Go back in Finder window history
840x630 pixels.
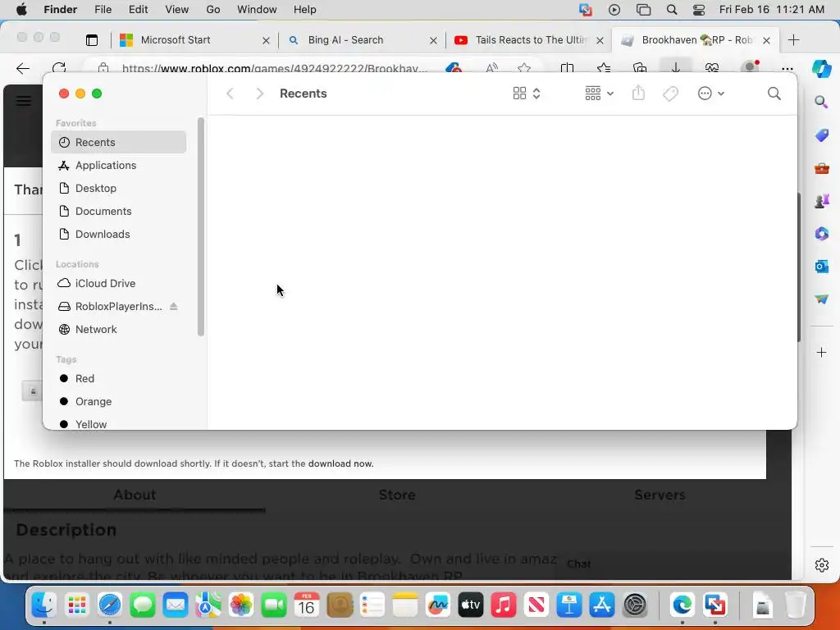point(230,94)
